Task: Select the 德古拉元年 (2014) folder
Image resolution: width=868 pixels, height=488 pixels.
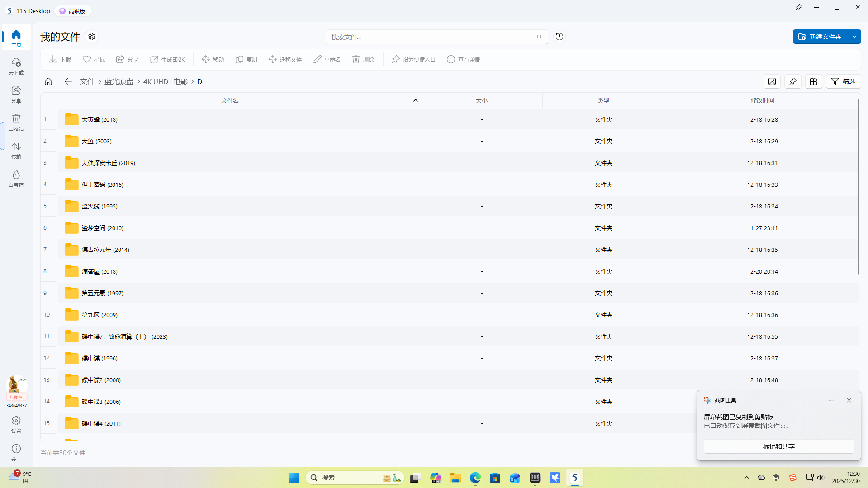Action: click(x=458, y=250)
